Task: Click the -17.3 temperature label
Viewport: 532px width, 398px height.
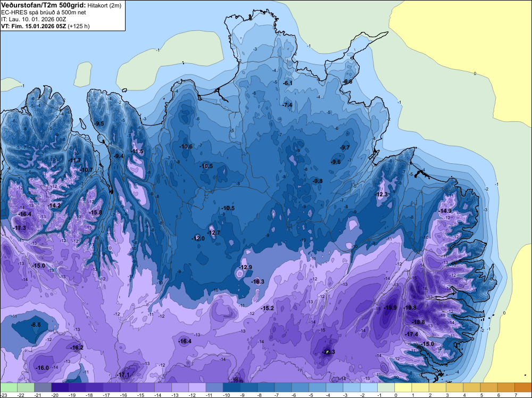Action: point(19,228)
